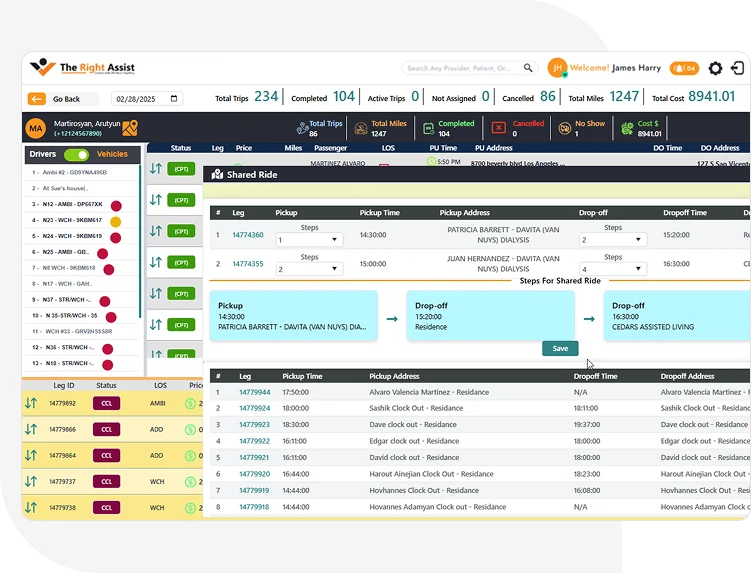Click the JH user avatar
Viewport: 751px width, 573px height.
[558, 68]
